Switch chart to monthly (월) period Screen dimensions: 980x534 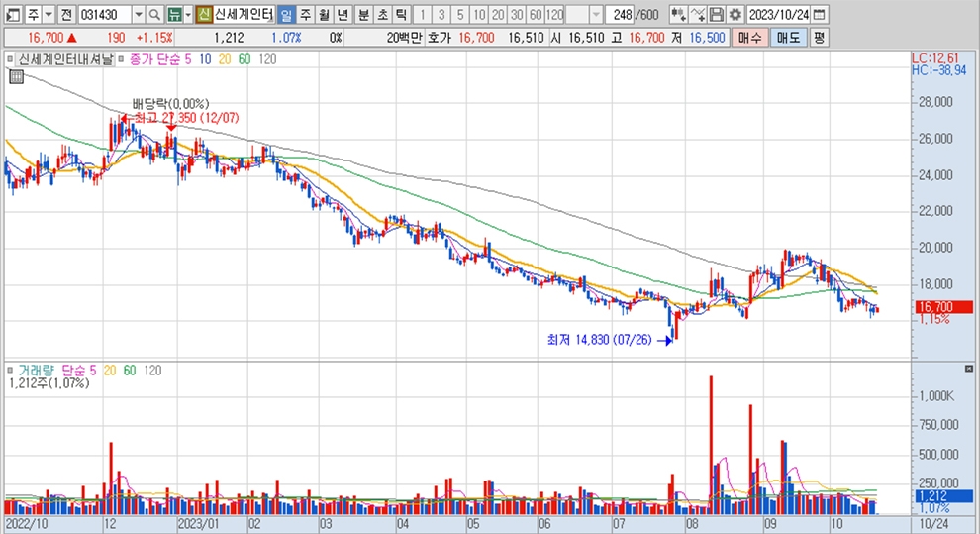point(324,15)
